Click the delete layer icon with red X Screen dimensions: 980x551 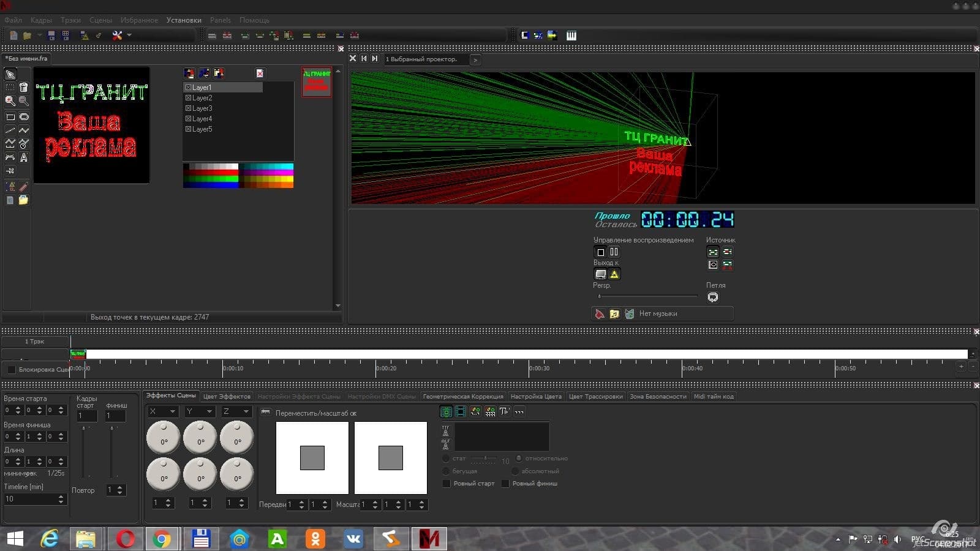pos(260,73)
